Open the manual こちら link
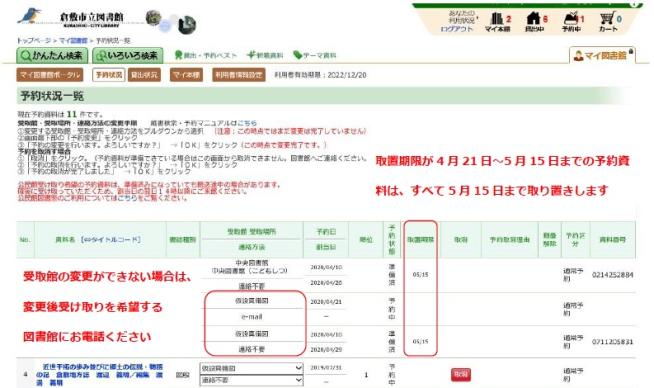The height and width of the screenshot is (388, 654). click(247, 123)
